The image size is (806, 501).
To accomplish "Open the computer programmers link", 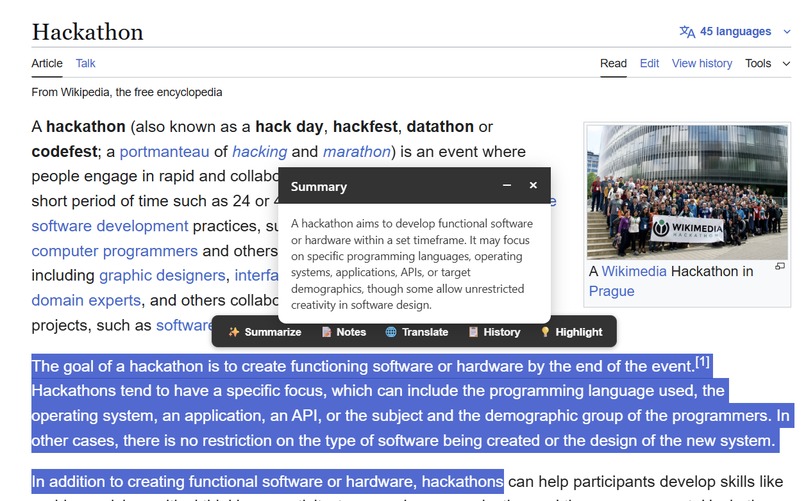I will click(x=115, y=251).
